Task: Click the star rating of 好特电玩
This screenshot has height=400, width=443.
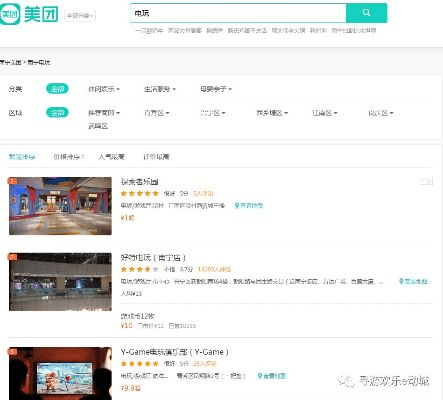Action: tap(140, 269)
